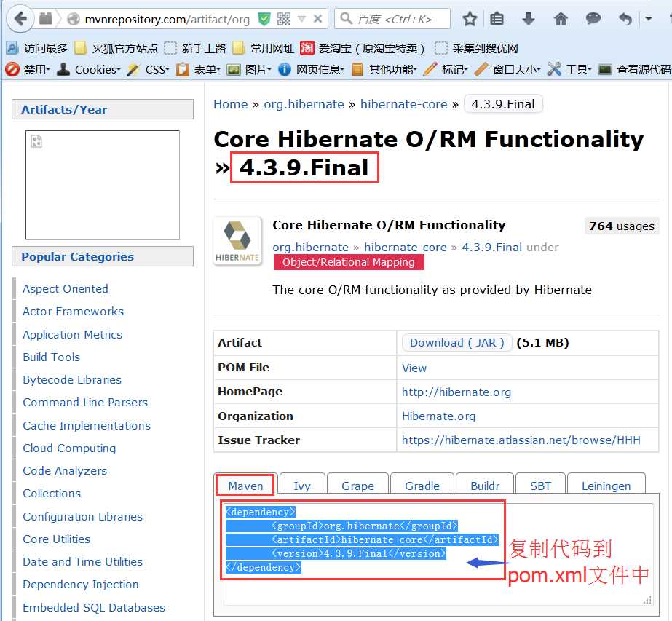This screenshot has height=621, width=672.
Task: Open the 爱淘宝 bookmark
Action: click(363, 49)
